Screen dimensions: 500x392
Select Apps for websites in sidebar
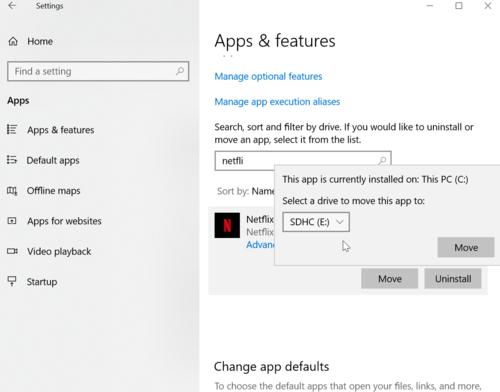coord(64,221)
